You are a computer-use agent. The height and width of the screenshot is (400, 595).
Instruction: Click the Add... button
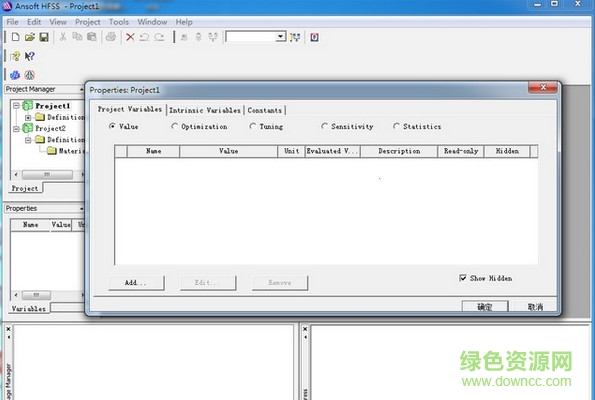coord(136,283)
